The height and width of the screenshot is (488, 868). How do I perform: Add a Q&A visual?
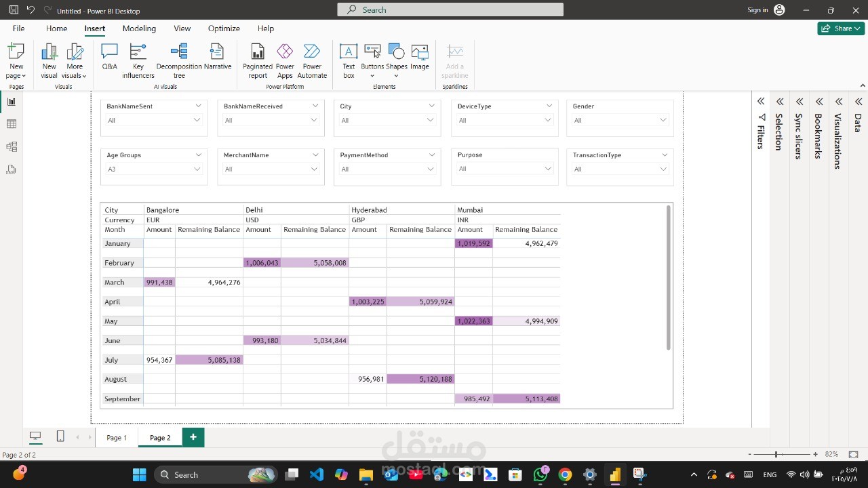[109, 57]
